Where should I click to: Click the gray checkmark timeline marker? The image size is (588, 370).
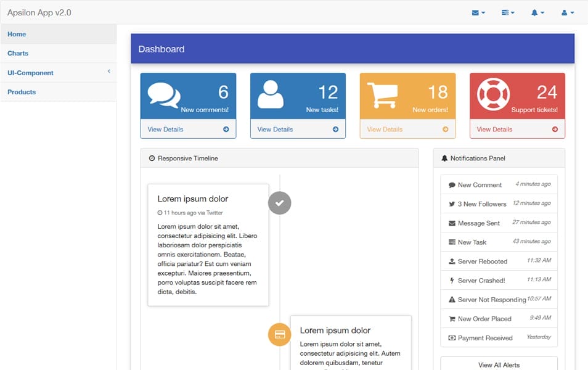click(280, 202)
